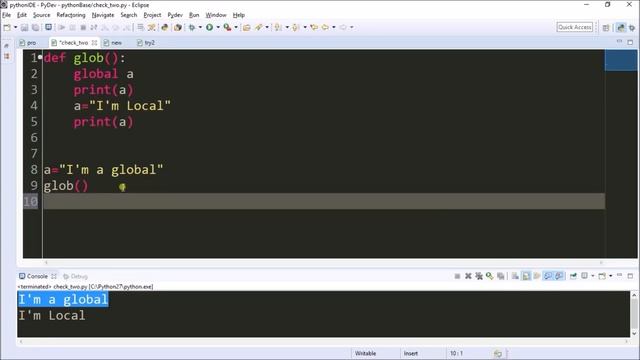
Task: Select the Console view tab
Action: (x=37, y=276)
